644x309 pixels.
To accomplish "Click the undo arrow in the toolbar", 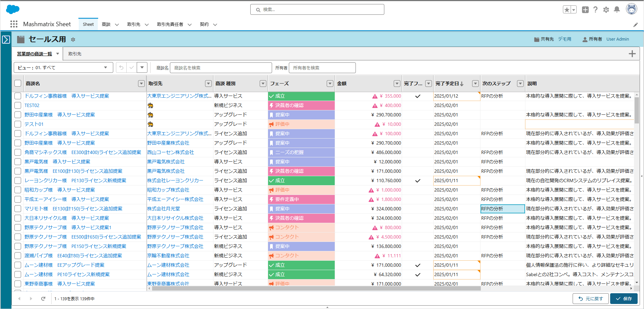I will (x=121, y=67).
